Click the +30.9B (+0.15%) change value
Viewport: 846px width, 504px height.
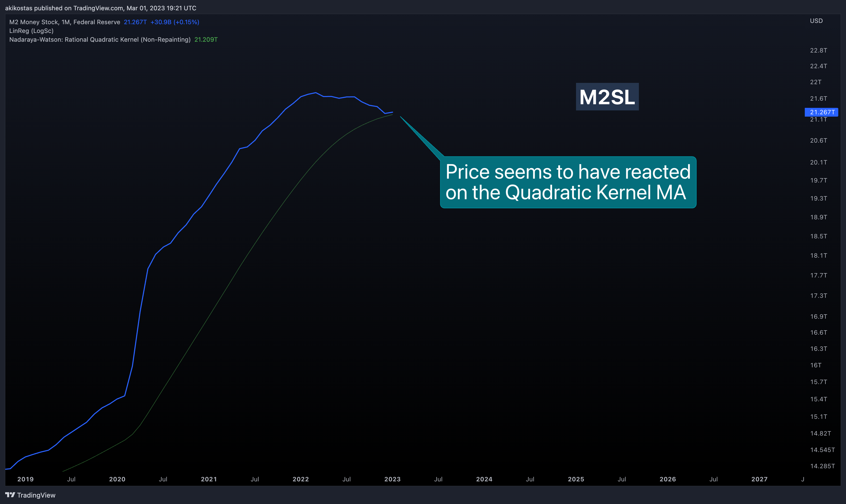pyautogui.click(x=175, y=22)
